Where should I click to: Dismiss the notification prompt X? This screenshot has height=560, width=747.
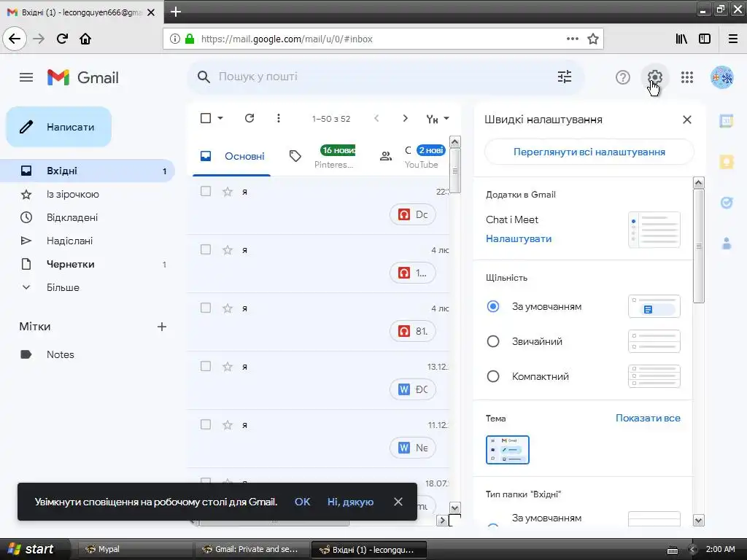pyautogui.click(x=398, y=502)
